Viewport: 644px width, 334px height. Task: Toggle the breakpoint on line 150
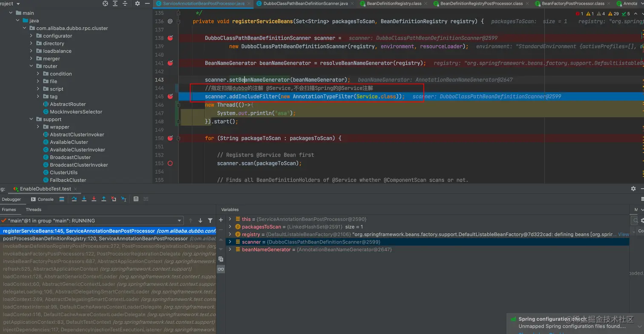point(170,138)
